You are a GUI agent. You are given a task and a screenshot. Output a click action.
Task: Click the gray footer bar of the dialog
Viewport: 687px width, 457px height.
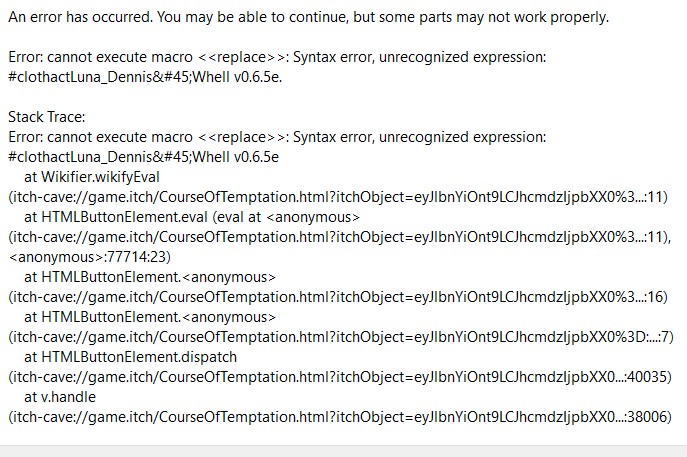344,451
